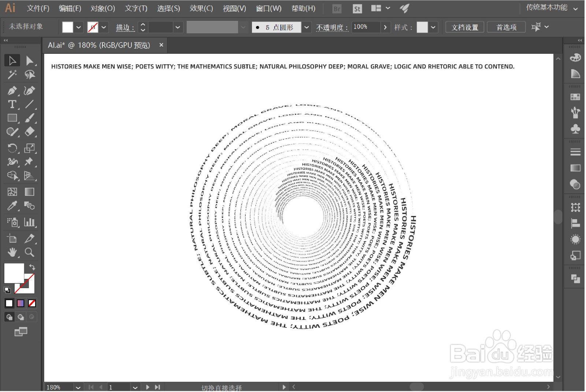The height and width of the screenshot is (392, 586).
Task: Select the Selection tool arrow
Action: click(12, 60)
